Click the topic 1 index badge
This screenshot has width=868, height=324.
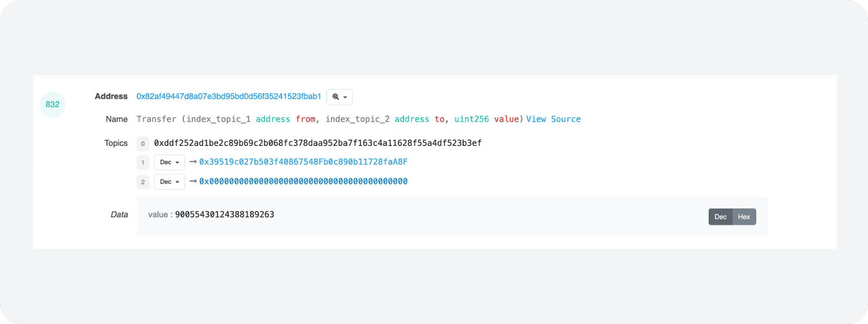(x=143, y=162)
